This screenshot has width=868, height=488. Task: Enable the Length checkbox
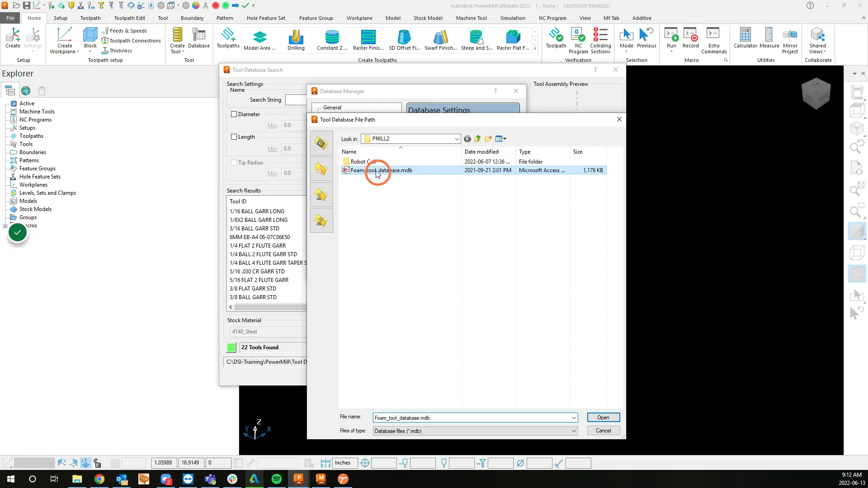(234, 137)
